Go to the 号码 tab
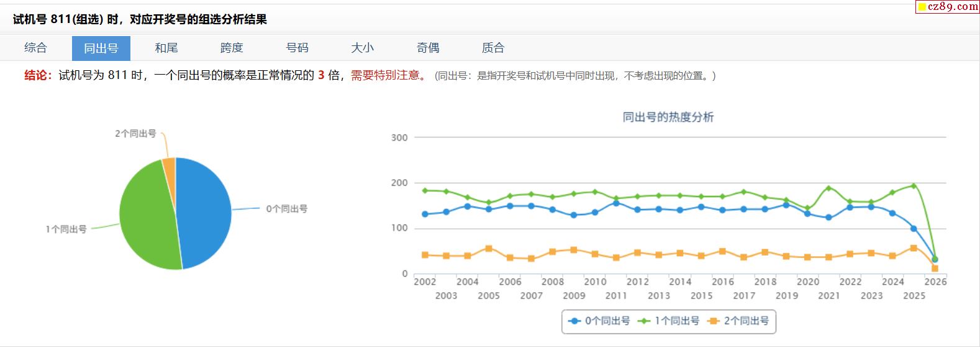 [x=297, y=48]
